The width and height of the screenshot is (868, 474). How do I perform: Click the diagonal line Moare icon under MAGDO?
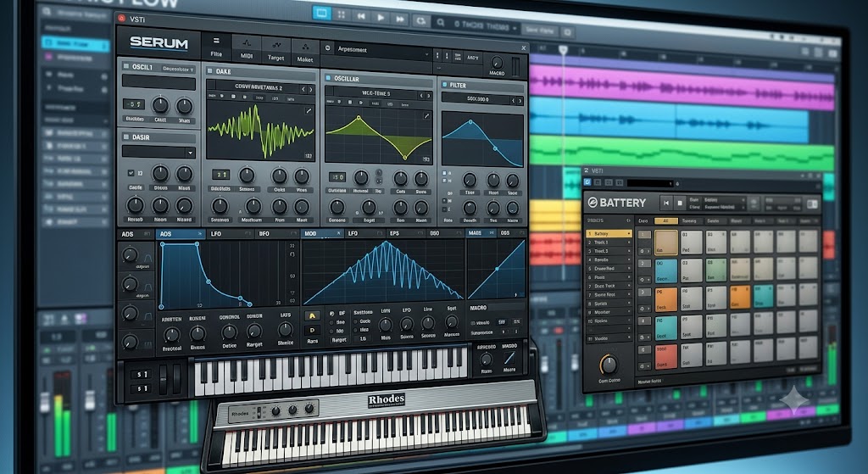[x=509, y=359]
